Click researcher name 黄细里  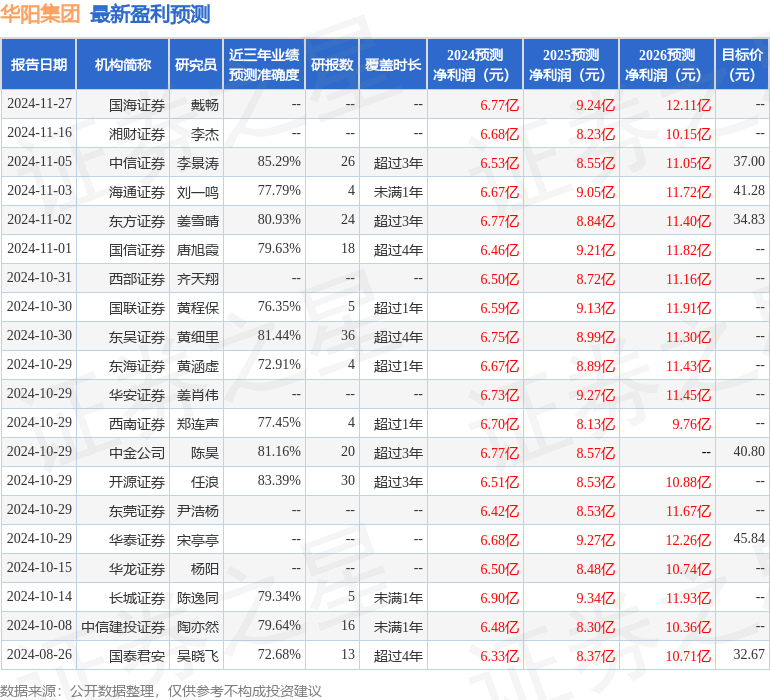tap(198, 336)
